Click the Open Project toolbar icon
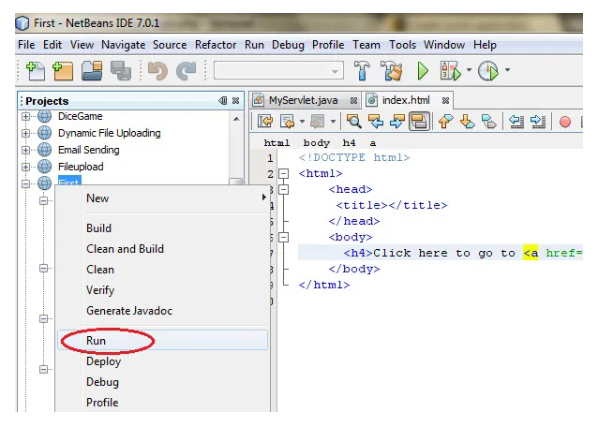 pyautogui.click(x=92, y=71)
